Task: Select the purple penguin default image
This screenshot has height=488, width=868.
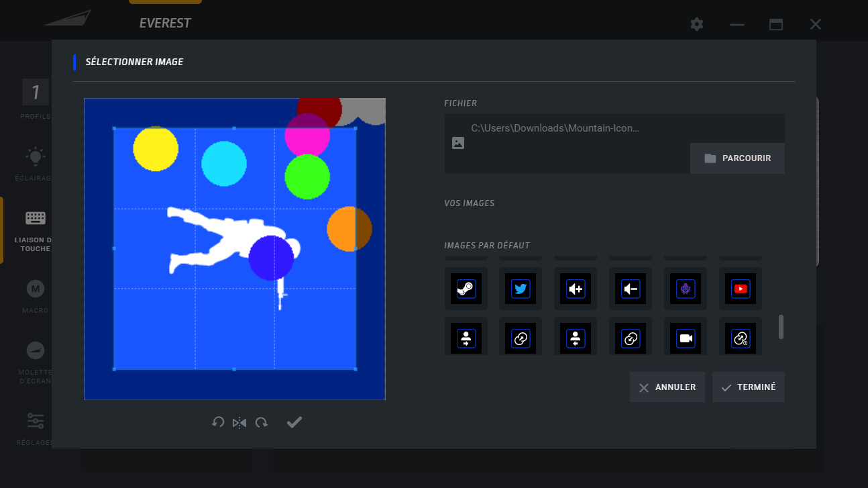Action: pos(686,289)
